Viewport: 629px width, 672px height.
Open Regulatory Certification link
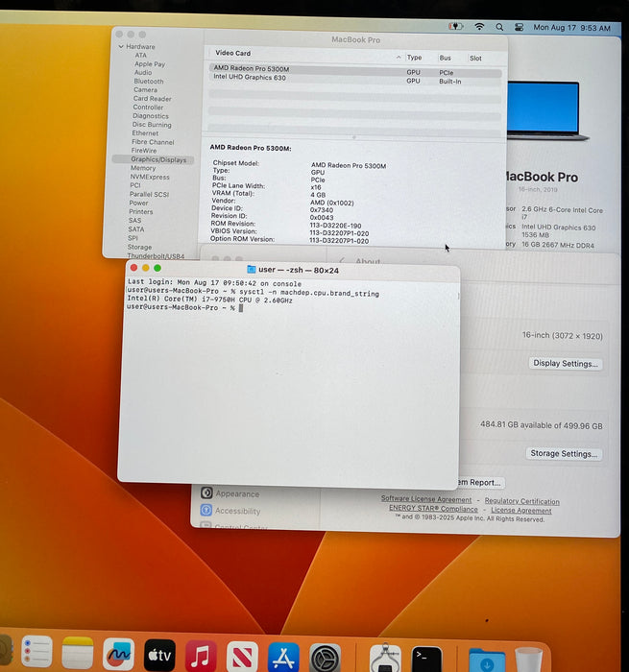521,501
